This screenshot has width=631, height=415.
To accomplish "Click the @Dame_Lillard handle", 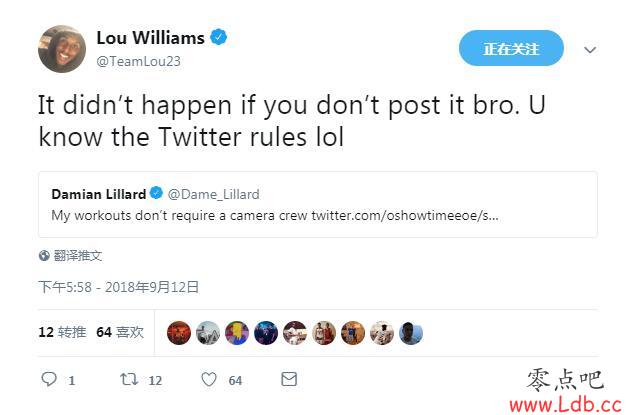I will pos(213,194).
